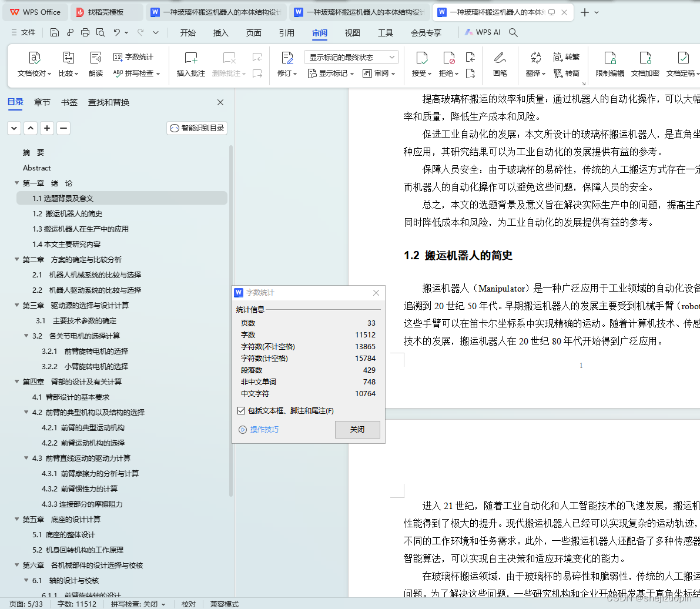Viewport: 700px width, 609px height.
Task: Open 文档加密 document encryption
Action: click(645, 64)
